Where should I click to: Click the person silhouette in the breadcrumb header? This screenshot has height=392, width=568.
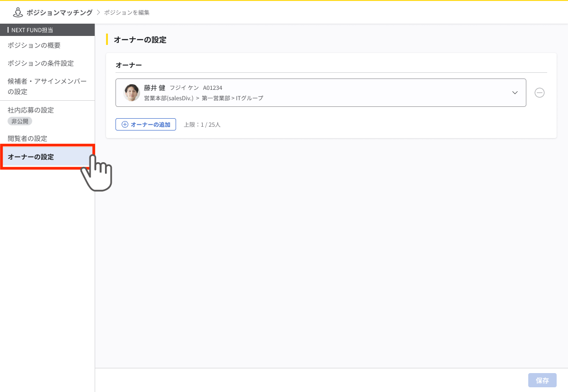(x=18, y=11)
